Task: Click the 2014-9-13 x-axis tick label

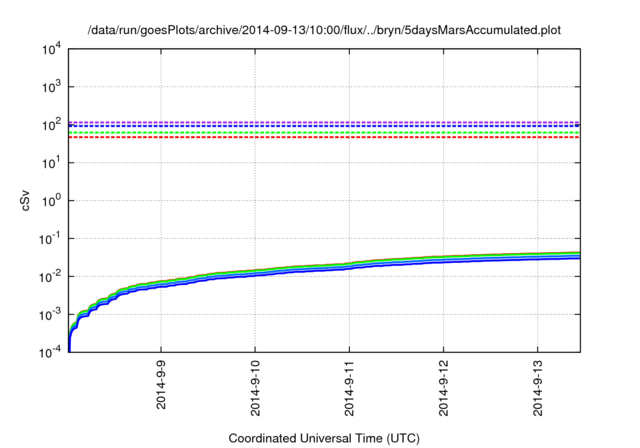Action: click(x=538, y=388)
